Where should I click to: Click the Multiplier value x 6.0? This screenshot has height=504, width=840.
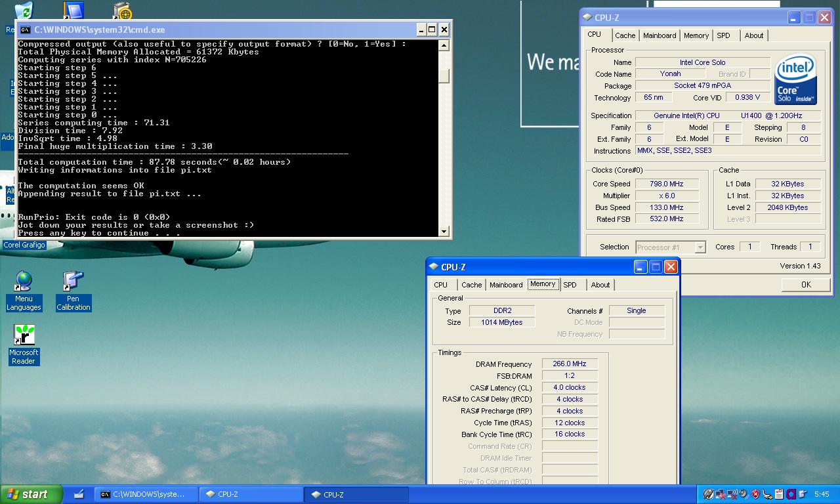(x=667, y=196)
